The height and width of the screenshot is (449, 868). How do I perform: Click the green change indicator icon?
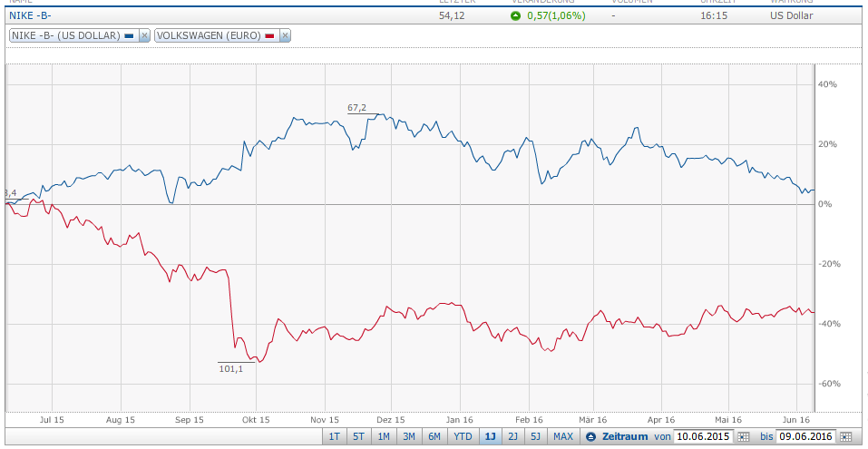click(x=515, y=16)
